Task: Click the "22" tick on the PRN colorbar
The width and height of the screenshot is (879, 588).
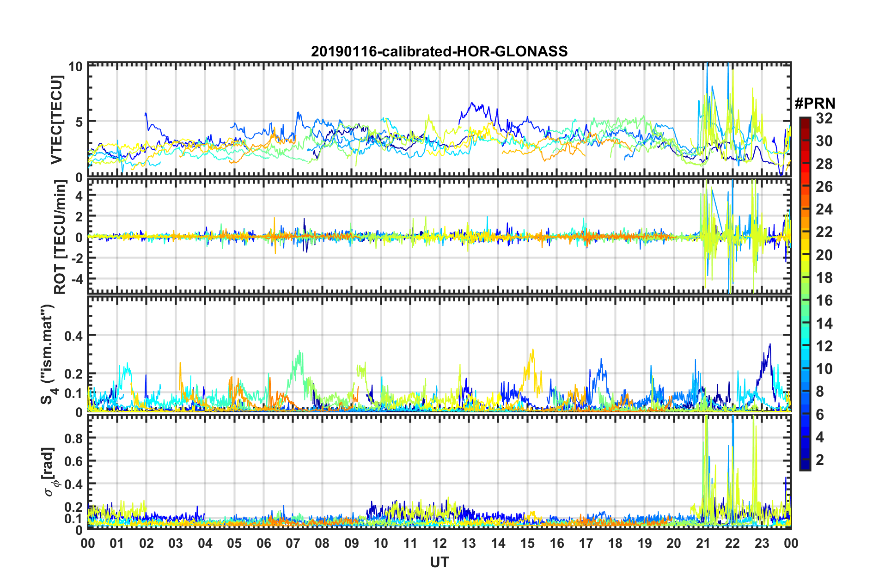Action: click(824, 232)
